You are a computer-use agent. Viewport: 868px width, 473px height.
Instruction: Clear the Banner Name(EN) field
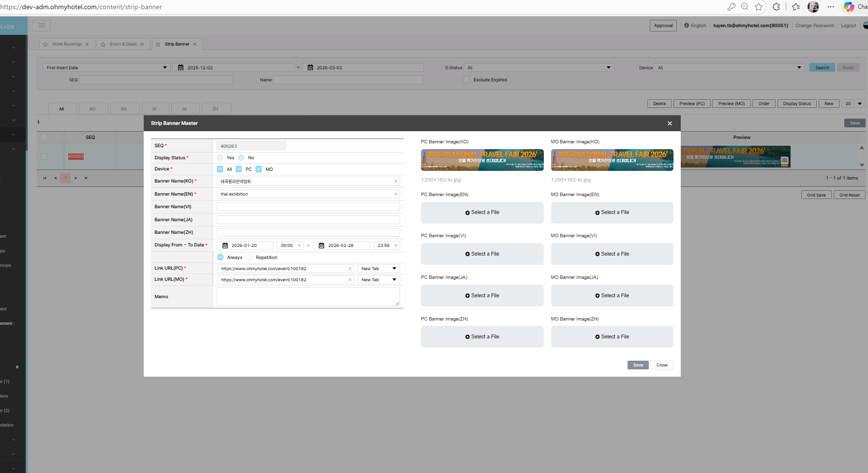(x=396, y=194)
